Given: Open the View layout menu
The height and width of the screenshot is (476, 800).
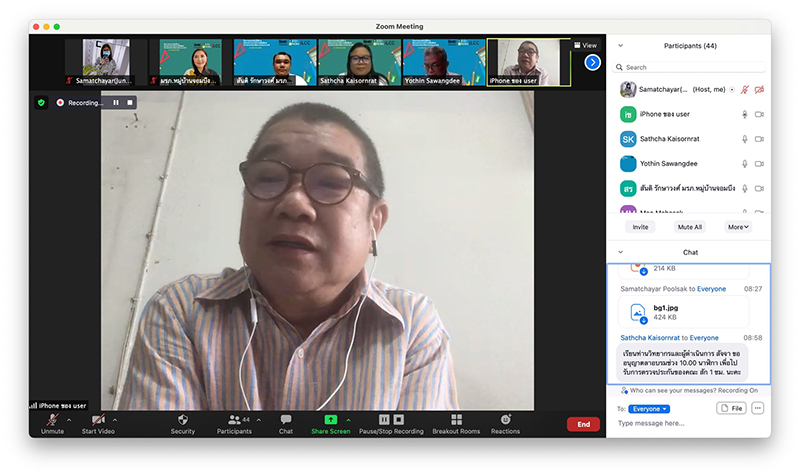Looking at the screenshot, I should click(585, 45).
